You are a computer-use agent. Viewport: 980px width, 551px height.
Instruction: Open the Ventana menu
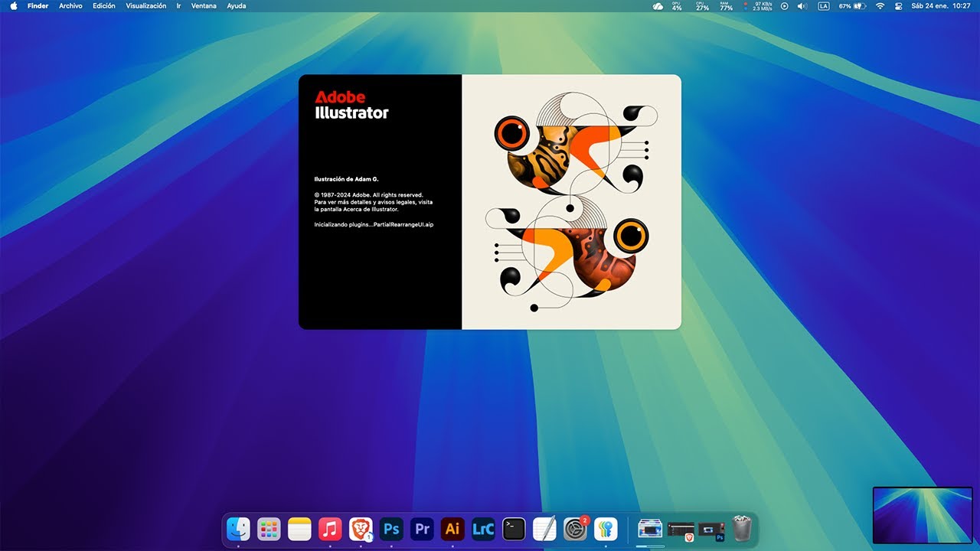point(204,6)
